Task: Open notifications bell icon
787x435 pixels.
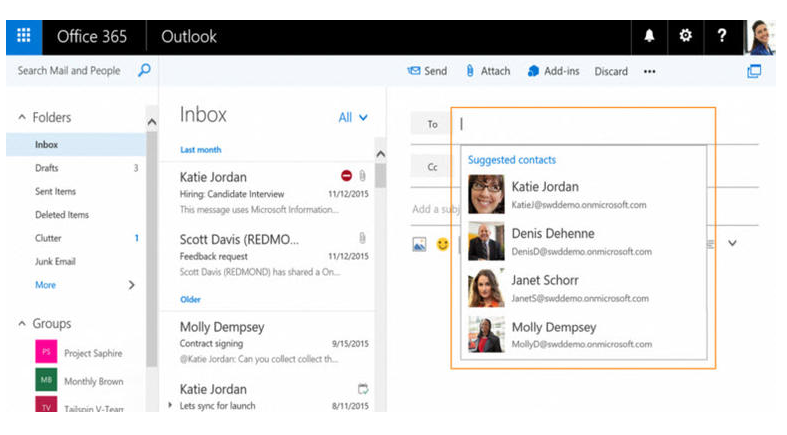Action: pos(649,36)
